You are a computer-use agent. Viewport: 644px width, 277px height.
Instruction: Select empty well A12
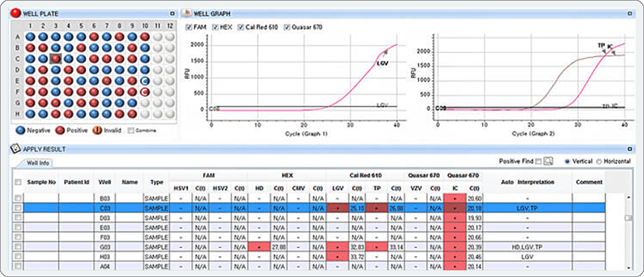[170, 37]
